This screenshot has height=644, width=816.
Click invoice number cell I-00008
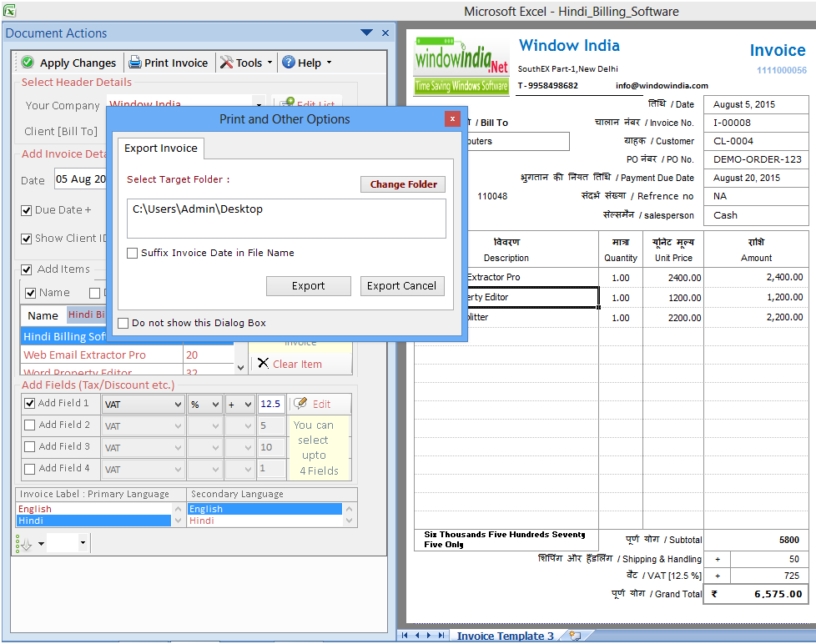pos(756,123)
